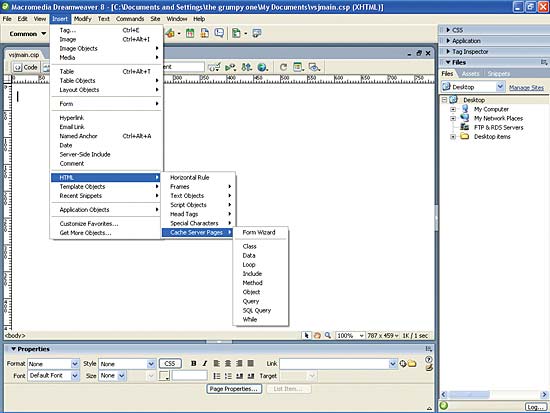This screenshot has height=413, width=550.
Task: Choose Get More Objects from Insert menu
Action: (106, 233)
